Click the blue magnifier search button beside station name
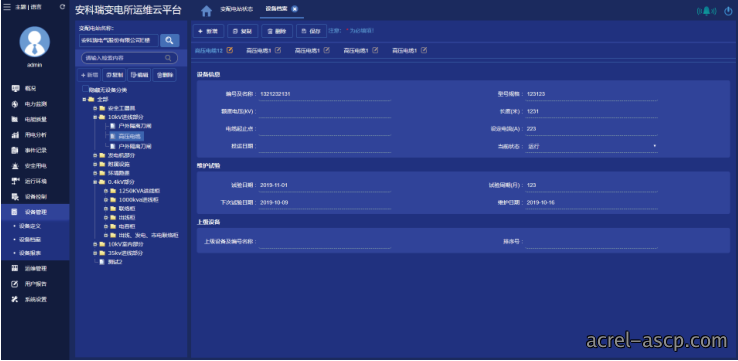 pos(169,40)
